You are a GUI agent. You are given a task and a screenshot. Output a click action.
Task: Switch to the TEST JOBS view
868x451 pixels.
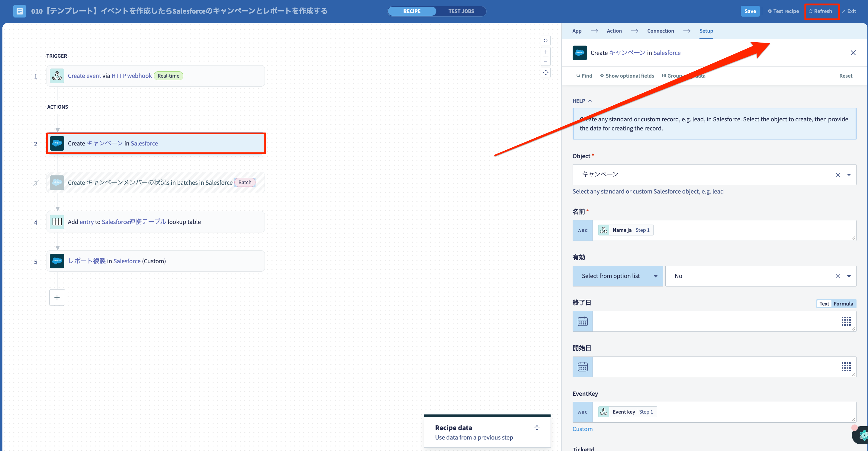click(461, 11)
